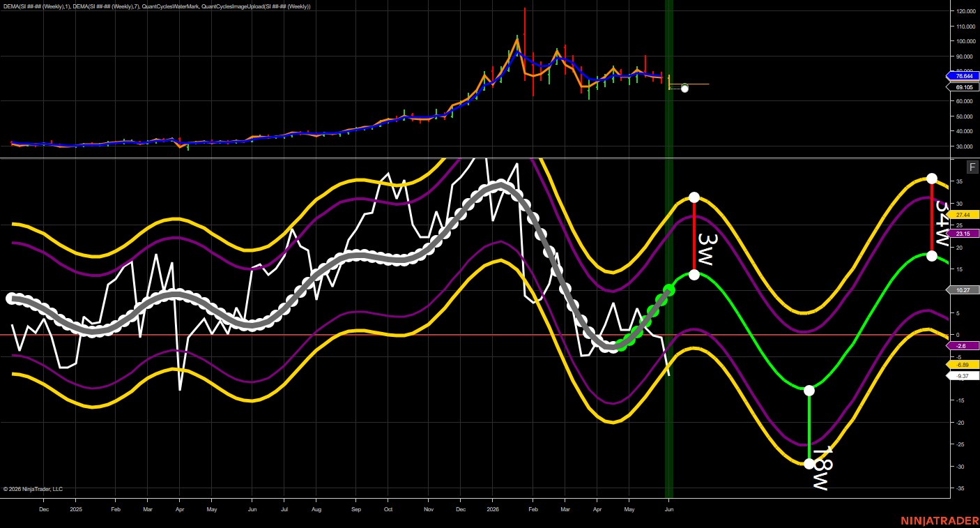The width and height of the screenshot is (980, 528).
Task: Click the Jul label on the time axis
Action: tap(284, 509)
